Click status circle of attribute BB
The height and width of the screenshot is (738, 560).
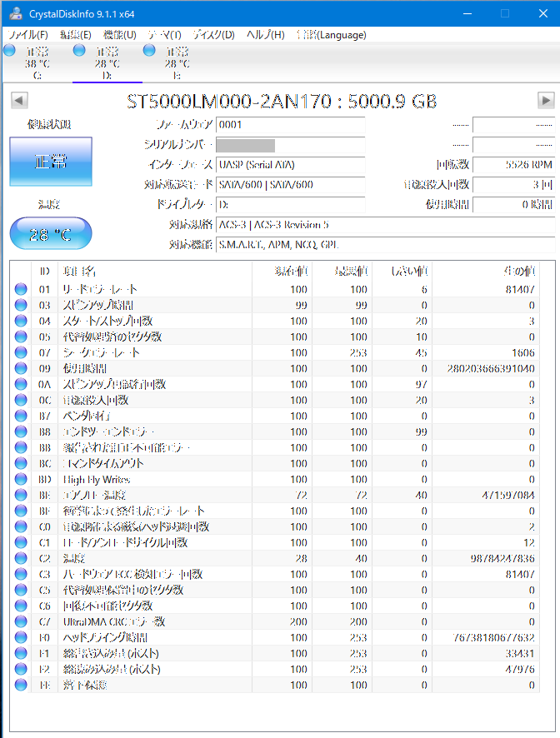(21, 447)
